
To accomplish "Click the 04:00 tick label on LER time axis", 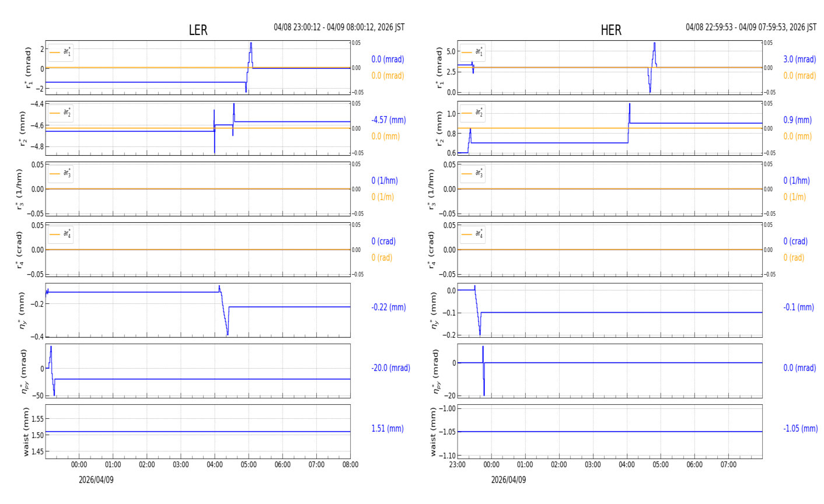I will coord(215,465).
